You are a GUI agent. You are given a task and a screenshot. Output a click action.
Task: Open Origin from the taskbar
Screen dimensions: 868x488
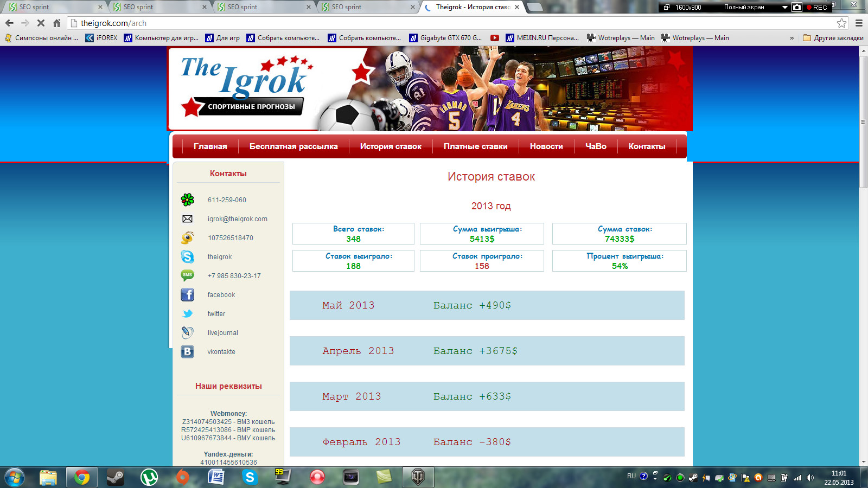183,477
